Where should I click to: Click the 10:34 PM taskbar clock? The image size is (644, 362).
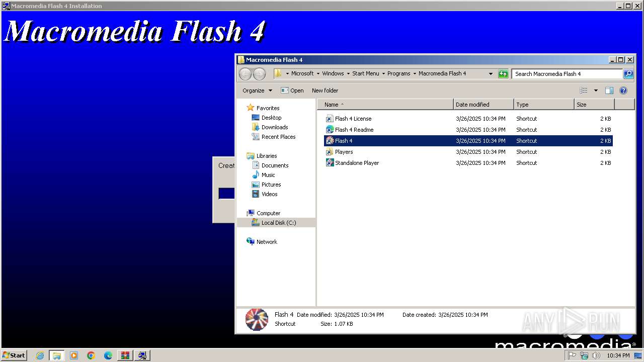tap(618, 355)
